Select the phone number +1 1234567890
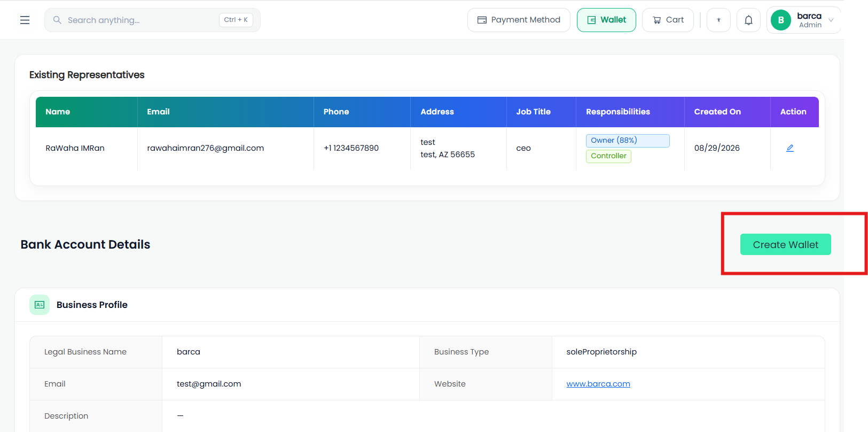 351,148
